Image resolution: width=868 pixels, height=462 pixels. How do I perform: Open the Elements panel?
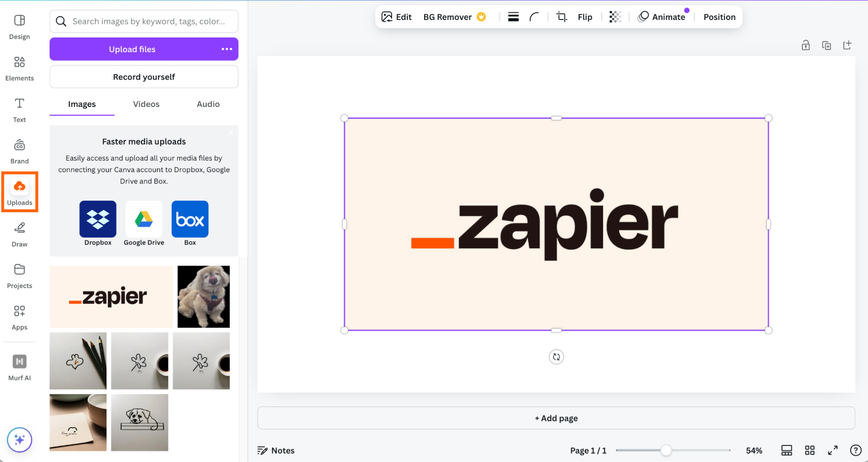coord(20,69)
